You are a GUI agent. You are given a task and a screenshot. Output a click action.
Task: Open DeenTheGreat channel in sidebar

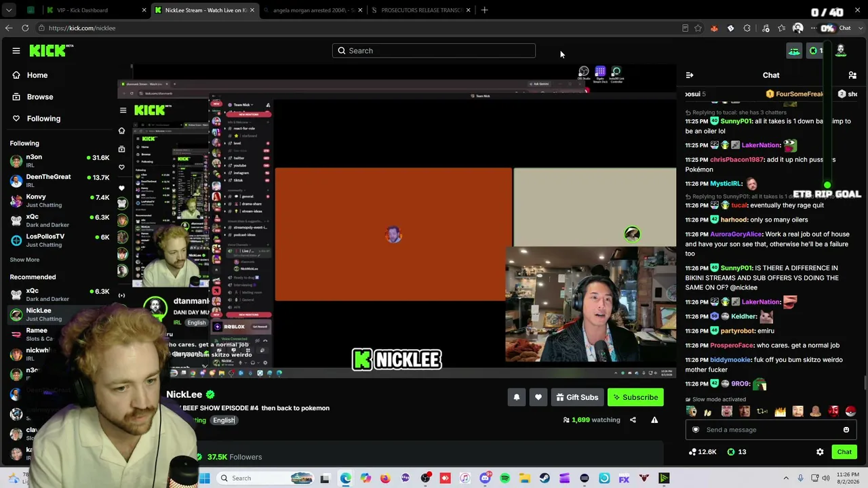[x=60, y=180]
